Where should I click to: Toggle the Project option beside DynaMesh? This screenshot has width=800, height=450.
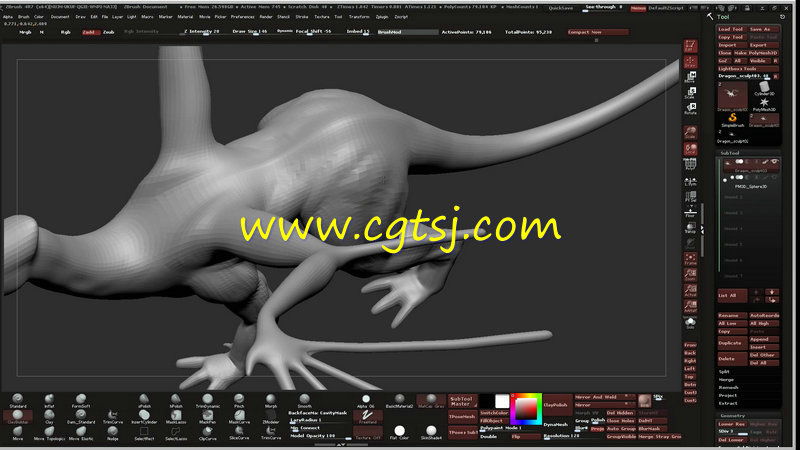[597, 429]
